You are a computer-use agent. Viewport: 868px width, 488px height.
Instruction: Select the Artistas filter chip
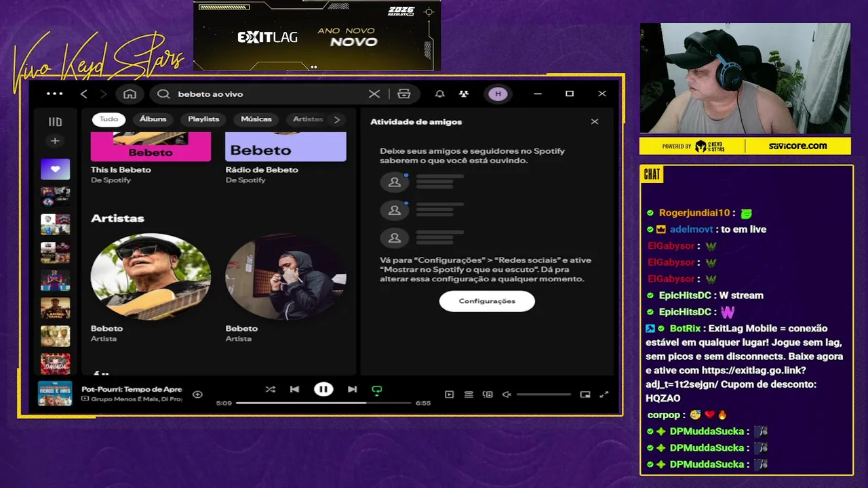pos(307,119)
